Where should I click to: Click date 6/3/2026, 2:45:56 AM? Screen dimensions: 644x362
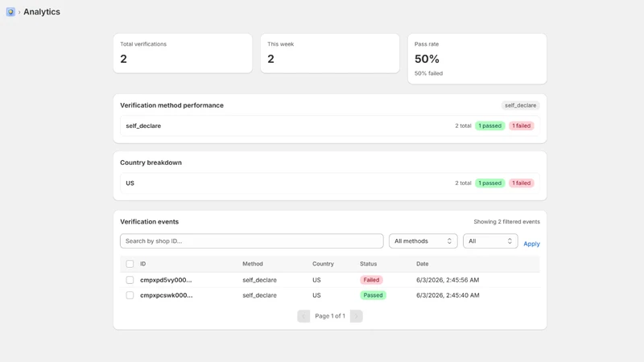[448, 280]
